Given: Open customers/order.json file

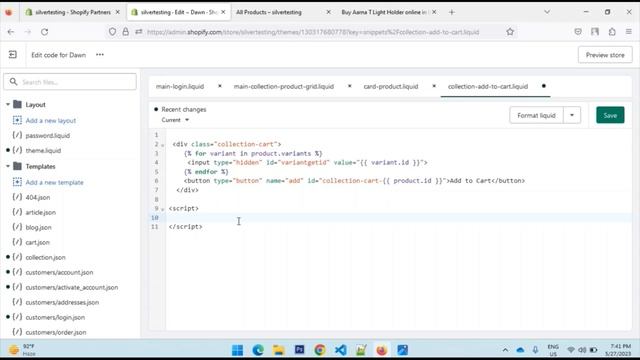Looking at the screenshot, I should (x=56, y=332).
